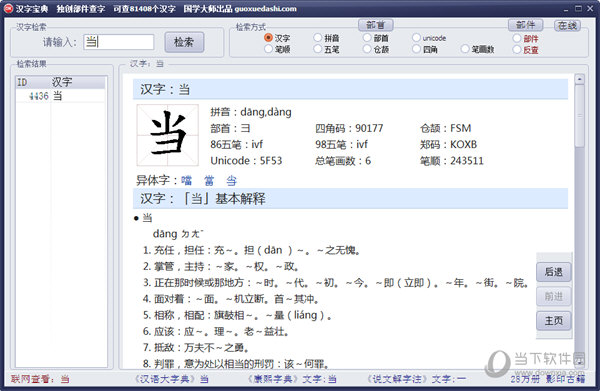Click definition 6 应该 line
The width and height of the screenshot is (600, 391).
click(216, 331)
